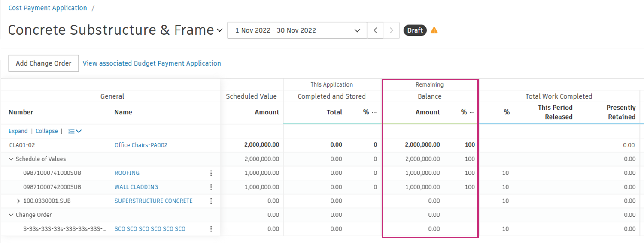
Task: Go to Cost Payment Application breadcrumb
Action: tap(48, 8)
